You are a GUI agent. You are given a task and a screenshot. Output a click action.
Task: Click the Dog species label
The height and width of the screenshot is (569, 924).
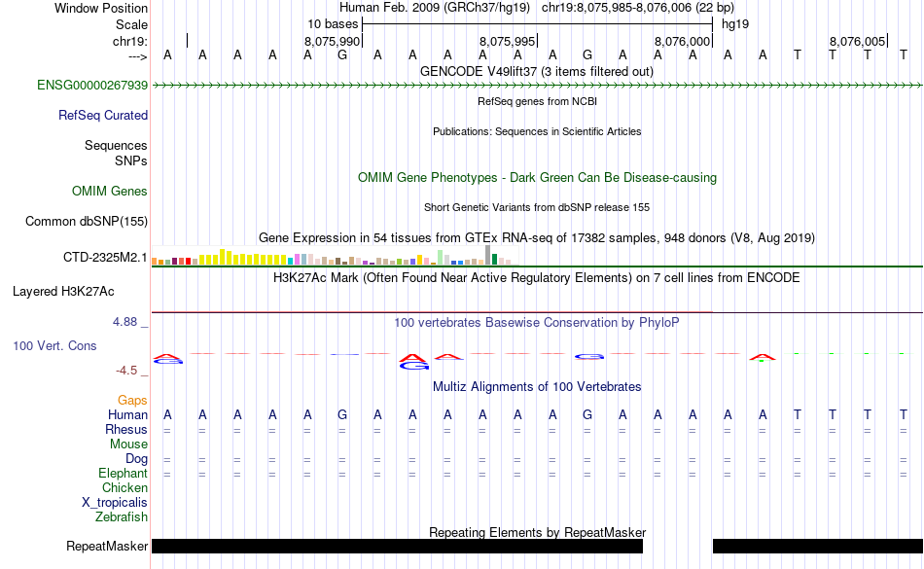pyautogui.click(x=137, y=459)
